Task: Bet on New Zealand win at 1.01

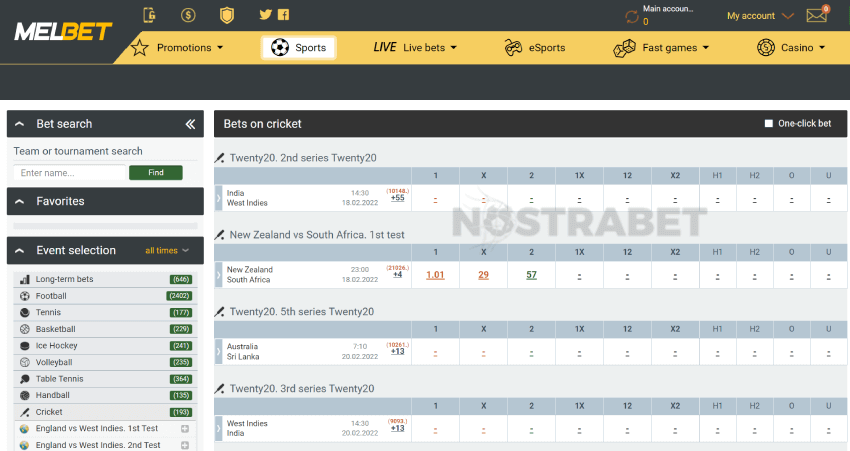Action: (435, 275)
